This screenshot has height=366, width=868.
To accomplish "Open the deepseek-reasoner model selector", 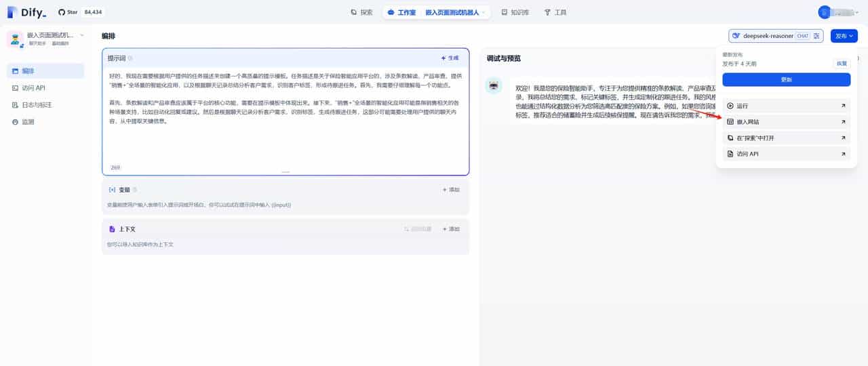I will [x=776, y=36].
